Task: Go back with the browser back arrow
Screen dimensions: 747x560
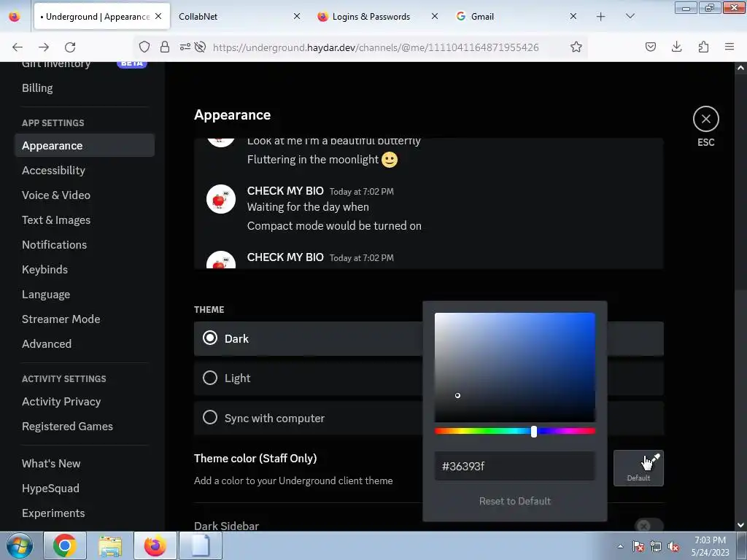Action: (18, 47)
